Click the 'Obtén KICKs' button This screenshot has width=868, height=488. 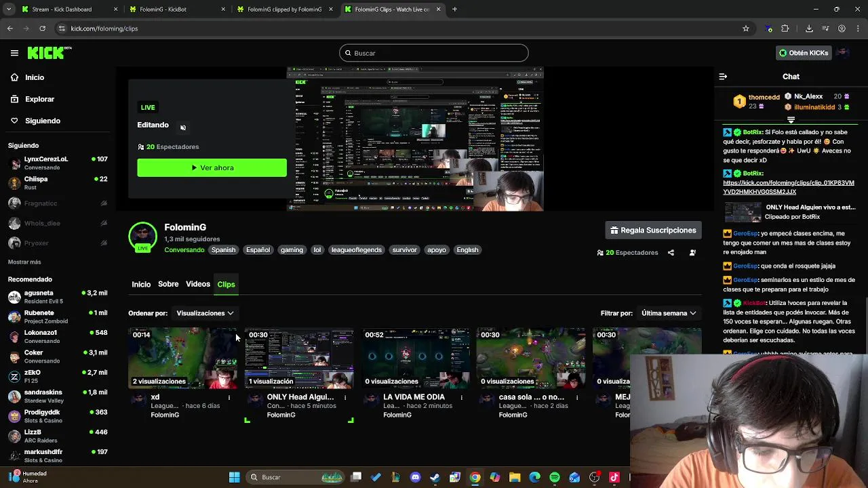pos(804,53)
